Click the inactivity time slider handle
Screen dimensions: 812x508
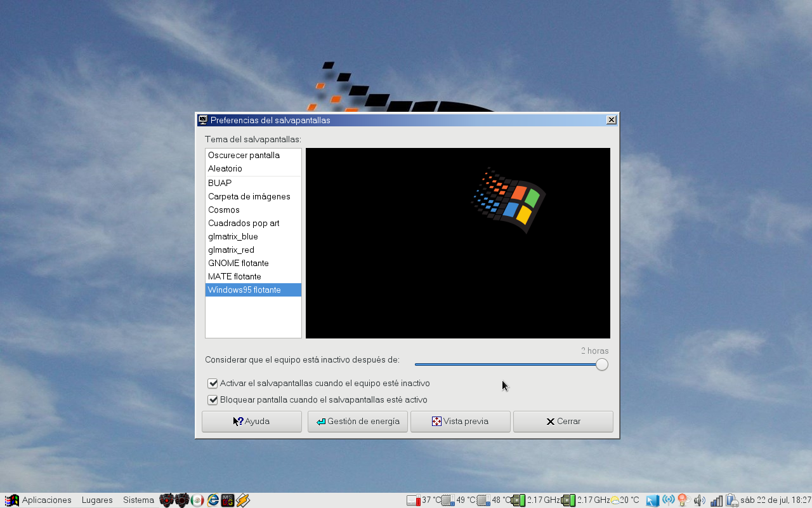602,364
